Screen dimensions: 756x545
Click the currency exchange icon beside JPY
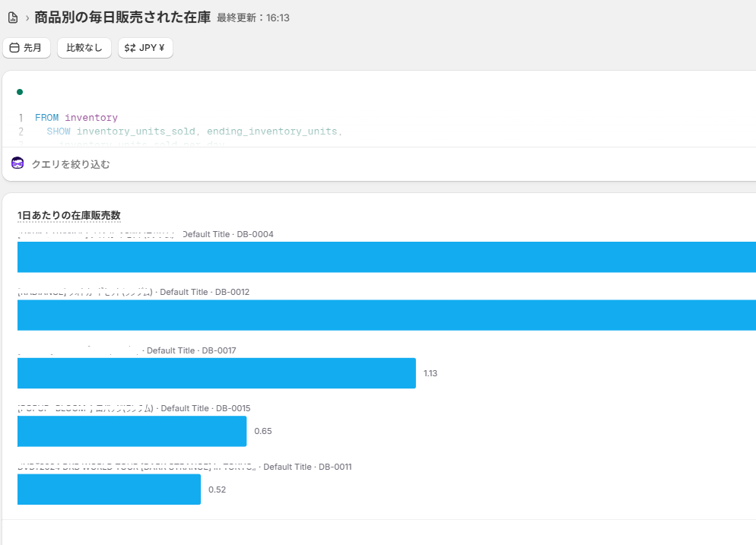130,48
